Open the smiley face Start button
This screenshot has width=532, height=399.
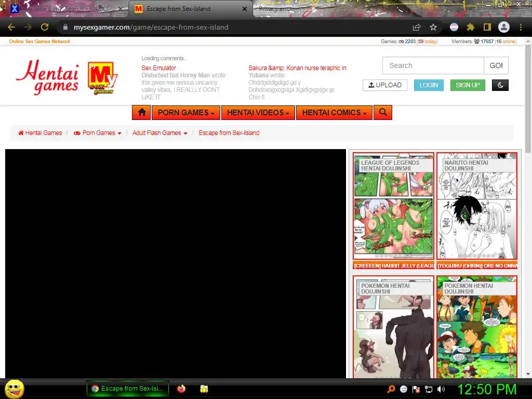[14, 389]
